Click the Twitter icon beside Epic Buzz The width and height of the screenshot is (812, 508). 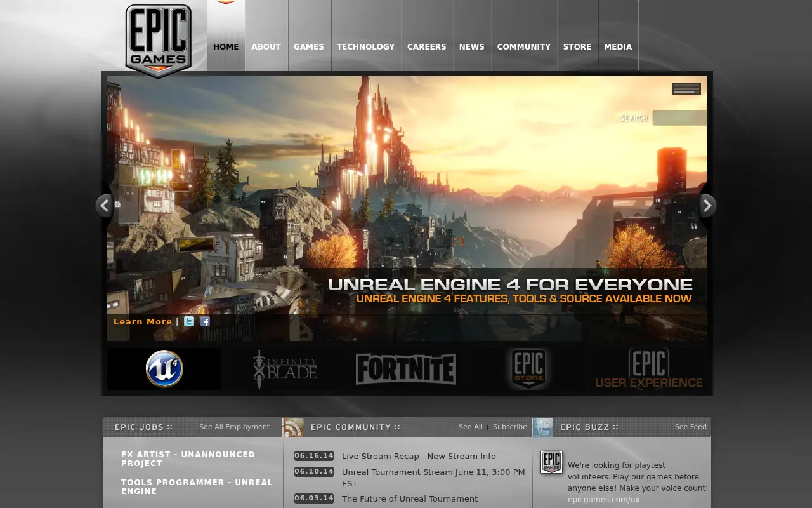point(542,427)
